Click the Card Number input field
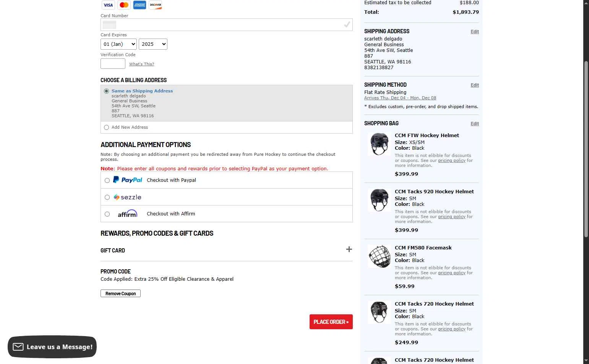The image size is (589, 364). (227, 24)
